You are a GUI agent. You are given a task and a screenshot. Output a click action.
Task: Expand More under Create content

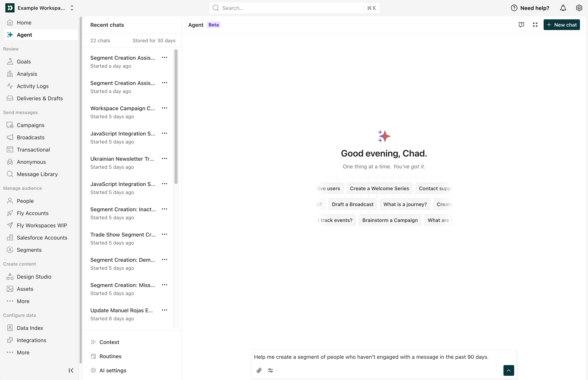coord(23,301)
